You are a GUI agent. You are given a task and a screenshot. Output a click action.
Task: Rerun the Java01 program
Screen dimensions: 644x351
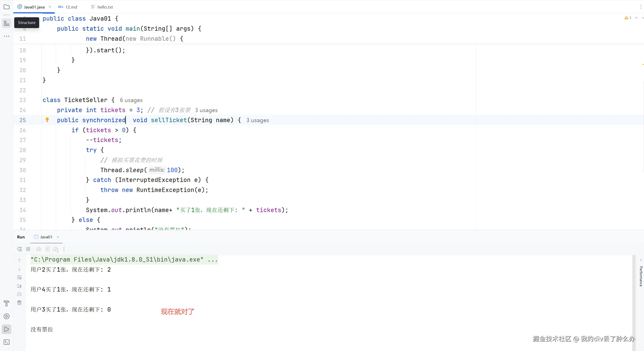pos(20,249)
